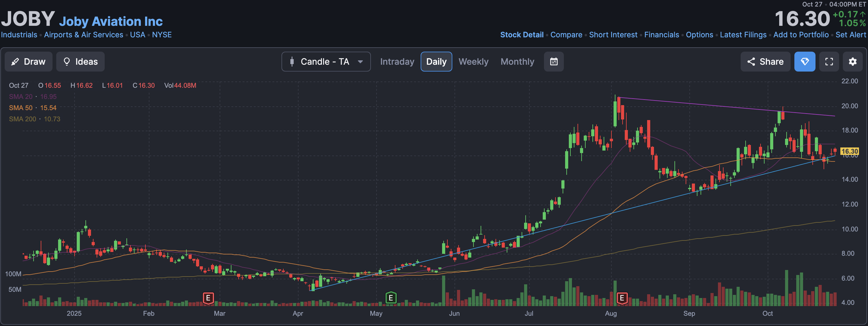Click the Joby Aviation Inc company name
868x326 pixels.
click(x=111, y=21)
